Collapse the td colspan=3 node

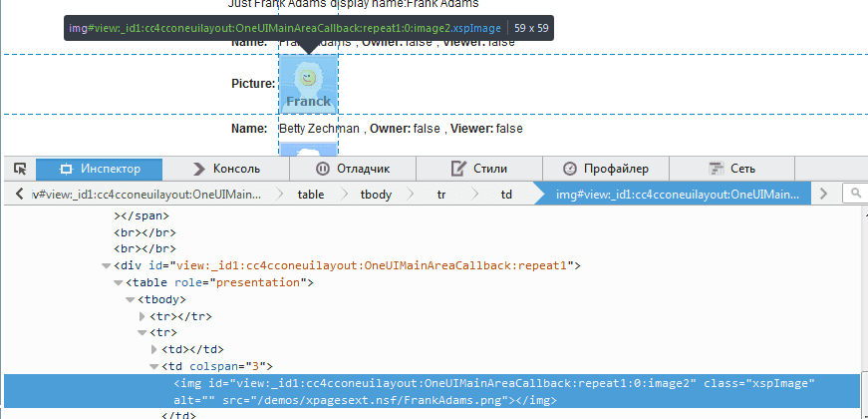pyautogui.click(x=153, y=366)
